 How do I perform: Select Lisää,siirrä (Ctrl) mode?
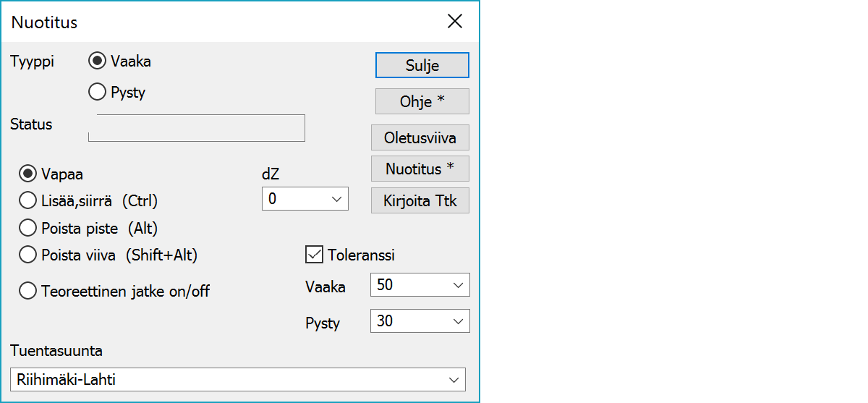[x=29, y=200]
